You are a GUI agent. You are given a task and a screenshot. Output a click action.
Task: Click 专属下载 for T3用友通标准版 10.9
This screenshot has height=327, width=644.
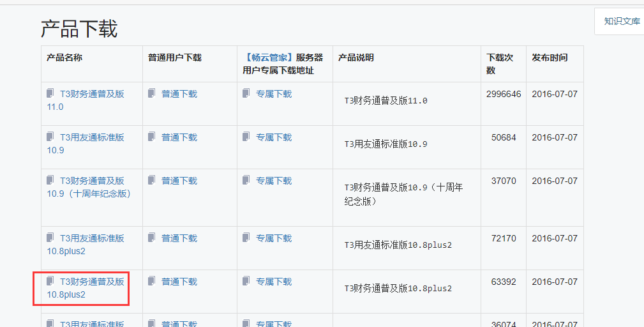pyautogui.click(x=274, y=137)
